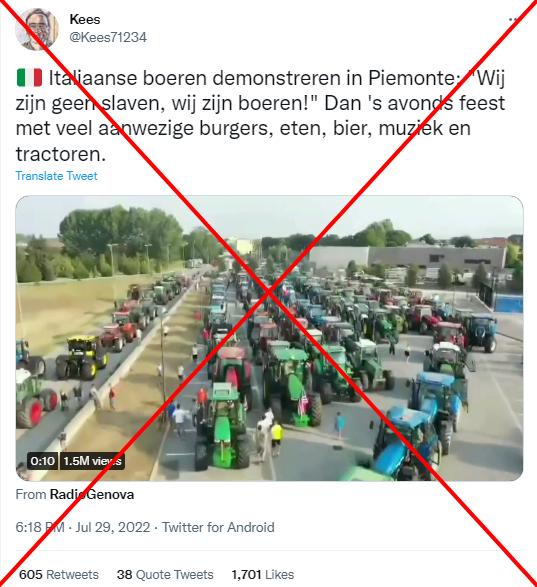View the 1,701 Likes list
The height and width of the screenshot is (587, 537).
coord(263,574)
